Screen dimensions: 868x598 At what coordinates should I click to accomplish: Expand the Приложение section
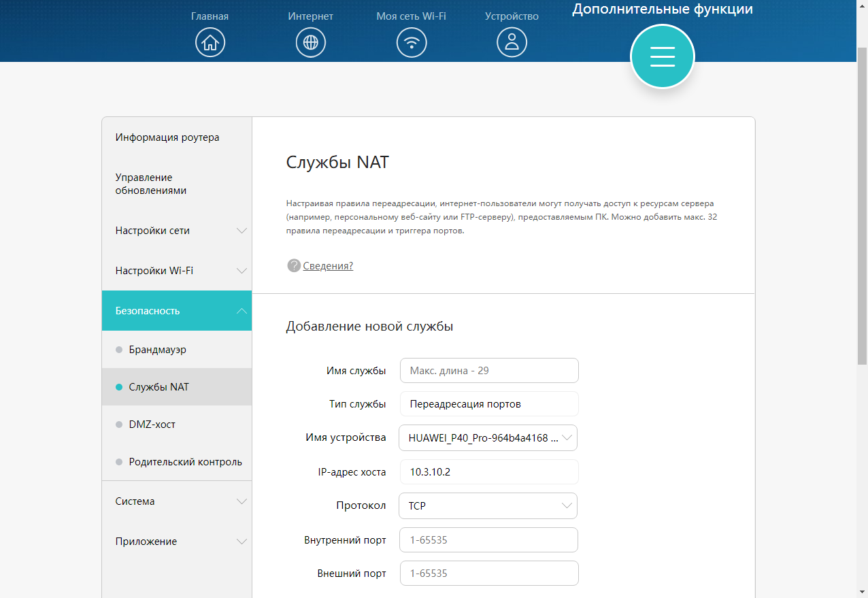tap(177, 542)
